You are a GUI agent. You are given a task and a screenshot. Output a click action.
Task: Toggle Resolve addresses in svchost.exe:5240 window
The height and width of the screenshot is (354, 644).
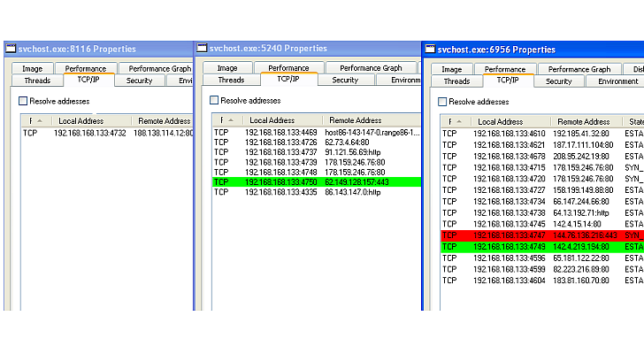pos(215,101)
